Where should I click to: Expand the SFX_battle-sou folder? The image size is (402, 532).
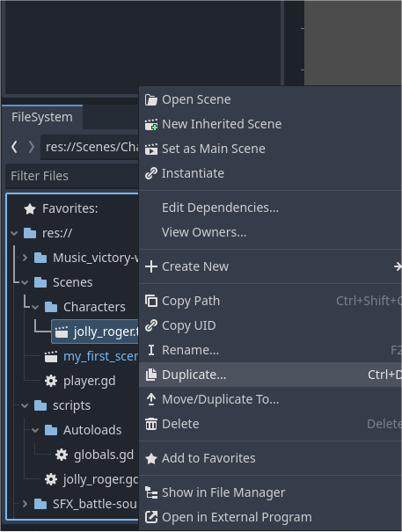click(x=25, y=504)
